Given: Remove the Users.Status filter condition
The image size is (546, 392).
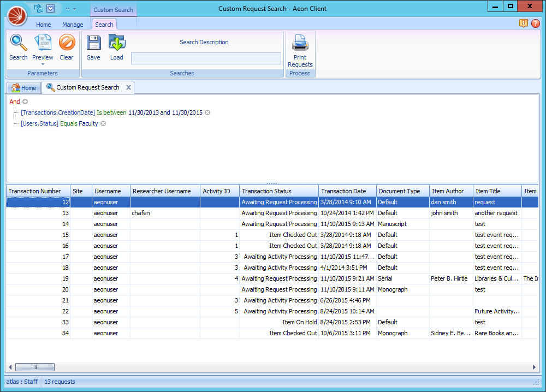Looking at the screenshot, I should pyautogui.click(x=103, y=123).
